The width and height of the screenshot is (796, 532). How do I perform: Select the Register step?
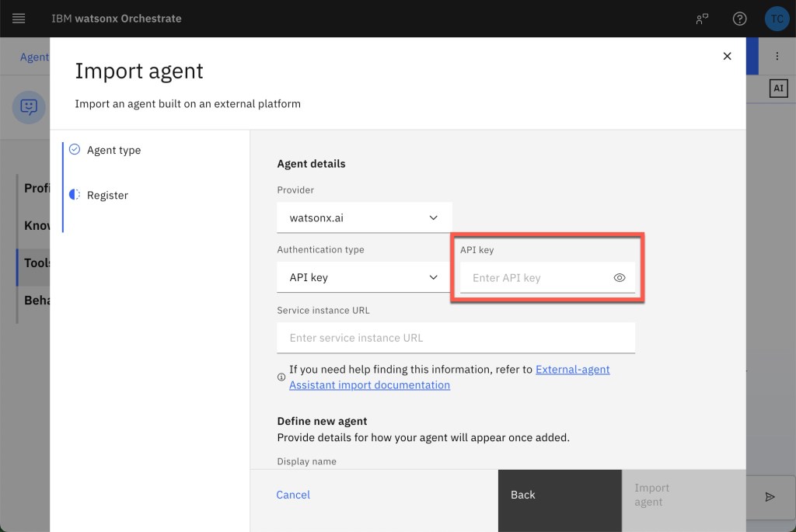click(107, 195)
